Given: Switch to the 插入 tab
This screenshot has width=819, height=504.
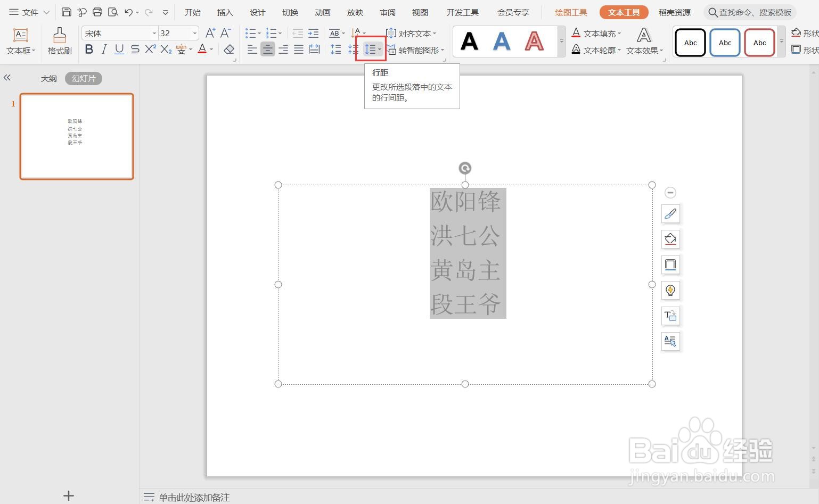Looking at the screenshot, I should [x=225, y=12].
